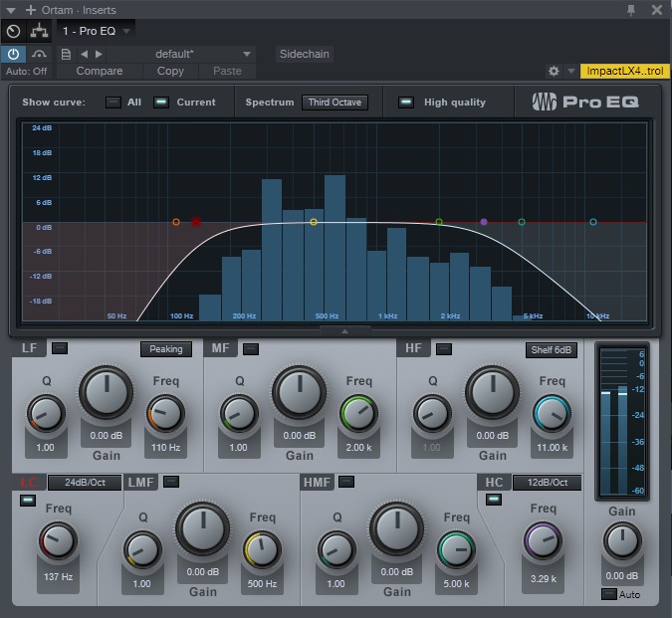672x618 pixels.
Task: Click the red LC node on the EQ curve
Action: 196,222
